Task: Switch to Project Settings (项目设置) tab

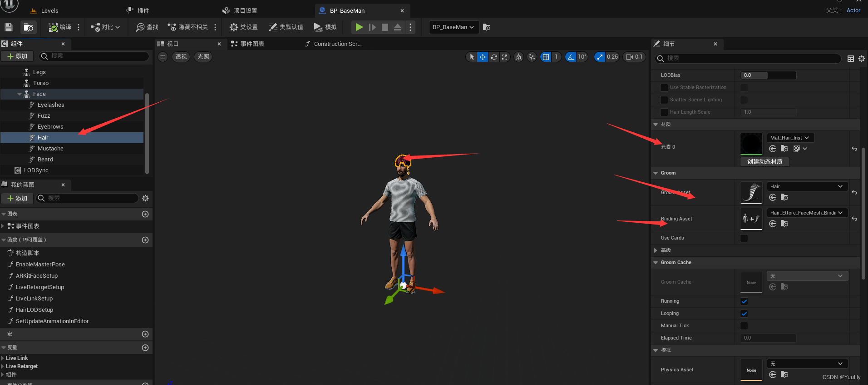Action: pos(240,10)
